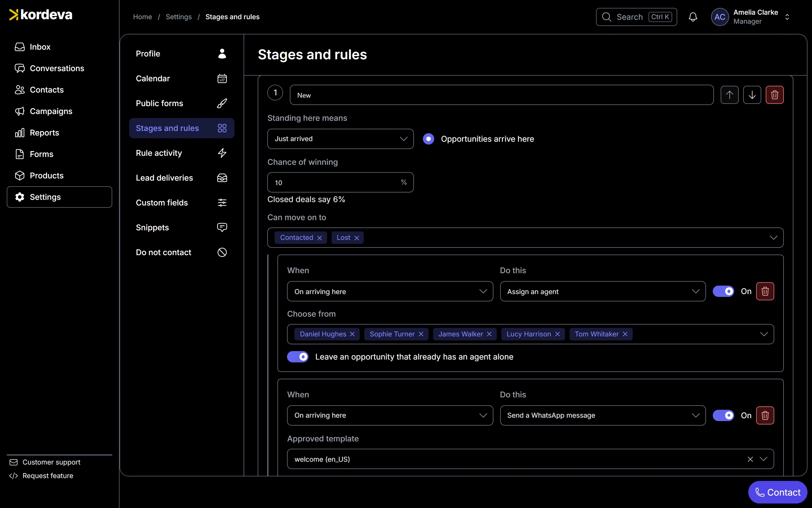Remove James Walker from agent list

489,334
